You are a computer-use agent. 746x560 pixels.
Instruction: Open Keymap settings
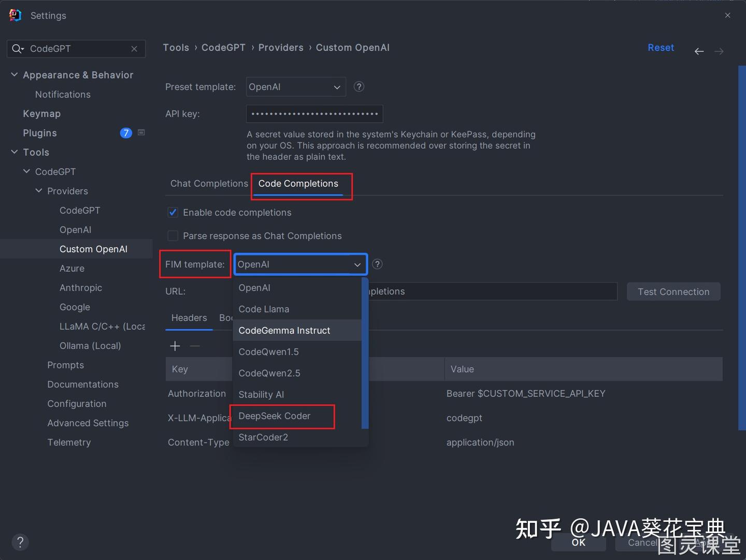tap(42, 113)
